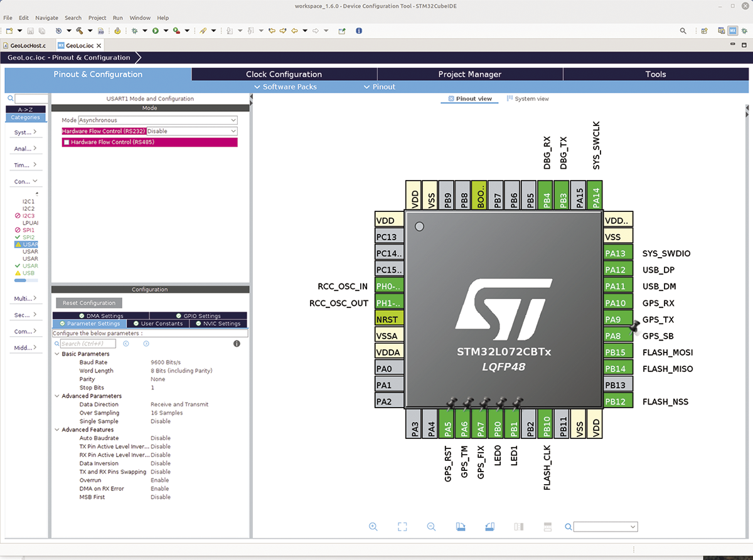The image size is (753, 560).
Task: Collapse the Basic Parameters group
Action: click(x=58, y=354)
